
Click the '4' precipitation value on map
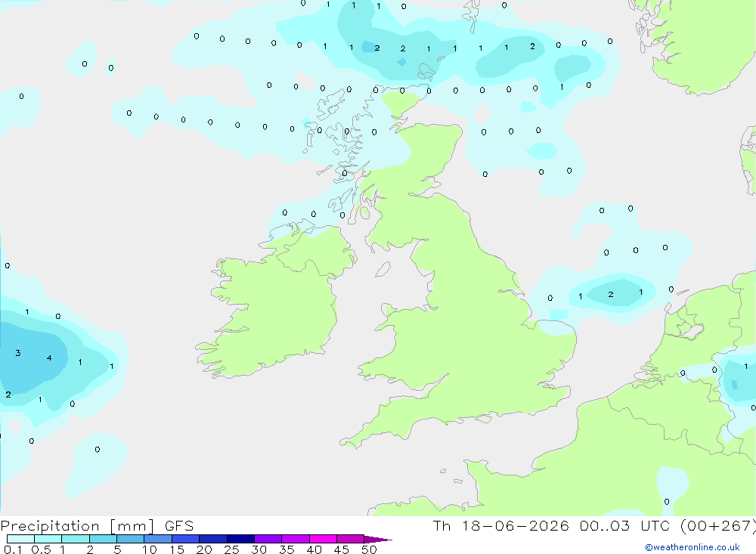49,357
